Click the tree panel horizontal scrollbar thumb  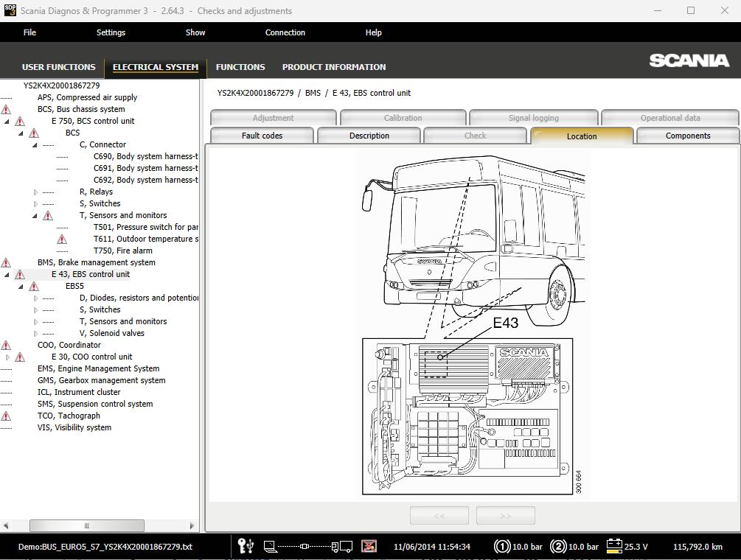click(x=87, y=525)
